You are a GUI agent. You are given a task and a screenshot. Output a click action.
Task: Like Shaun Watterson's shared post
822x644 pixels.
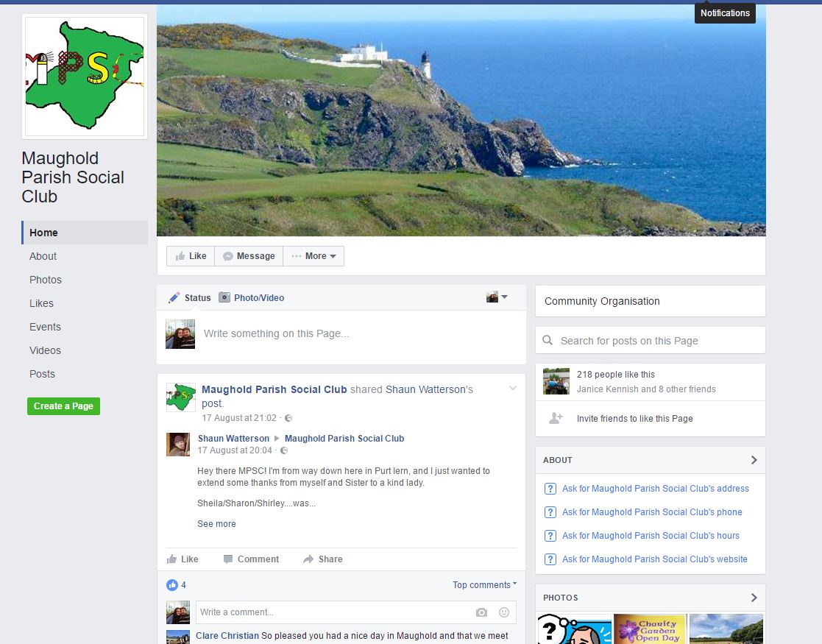coord(183,559)
